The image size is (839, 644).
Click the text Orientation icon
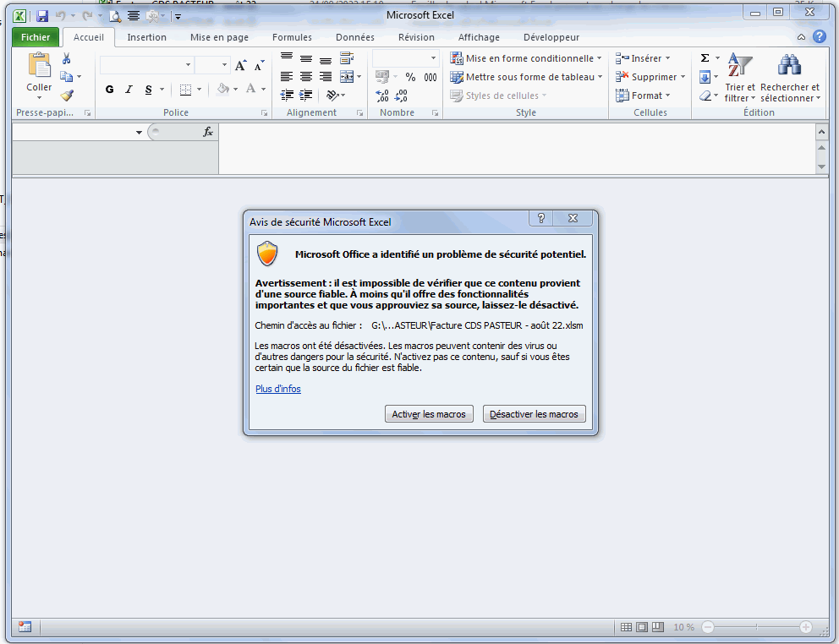tap(332, 96)
